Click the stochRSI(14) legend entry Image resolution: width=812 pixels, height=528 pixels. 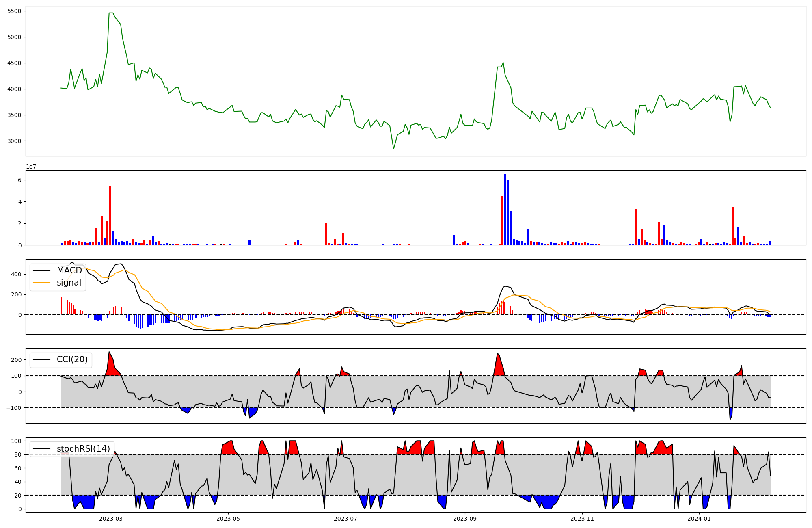pyautogui.click(x=83, y=449)
